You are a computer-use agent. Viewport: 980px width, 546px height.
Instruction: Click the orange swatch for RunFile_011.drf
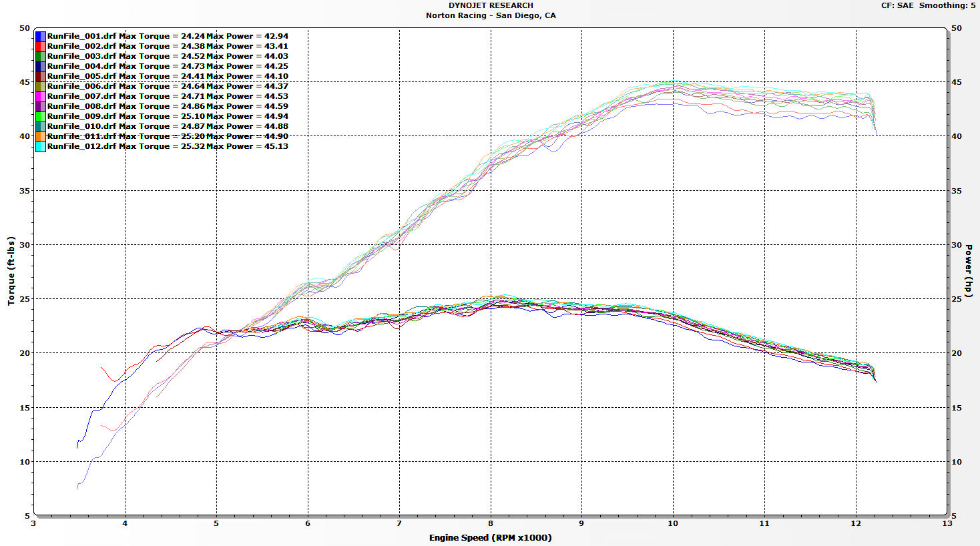click(41, 137)
